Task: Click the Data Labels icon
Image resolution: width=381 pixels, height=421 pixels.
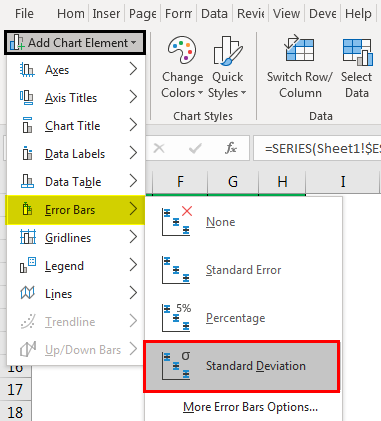Action: [x=27, y=154]
